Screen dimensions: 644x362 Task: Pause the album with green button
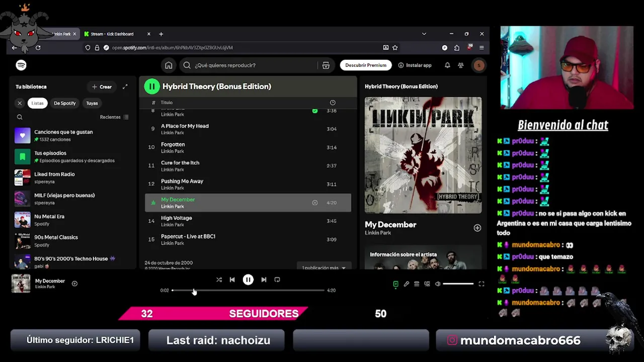point(152,86)
